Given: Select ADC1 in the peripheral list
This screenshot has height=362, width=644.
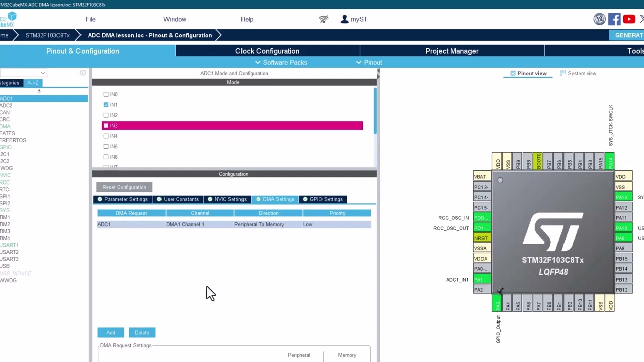Looking at the screenshot, I should click(44, 99).
